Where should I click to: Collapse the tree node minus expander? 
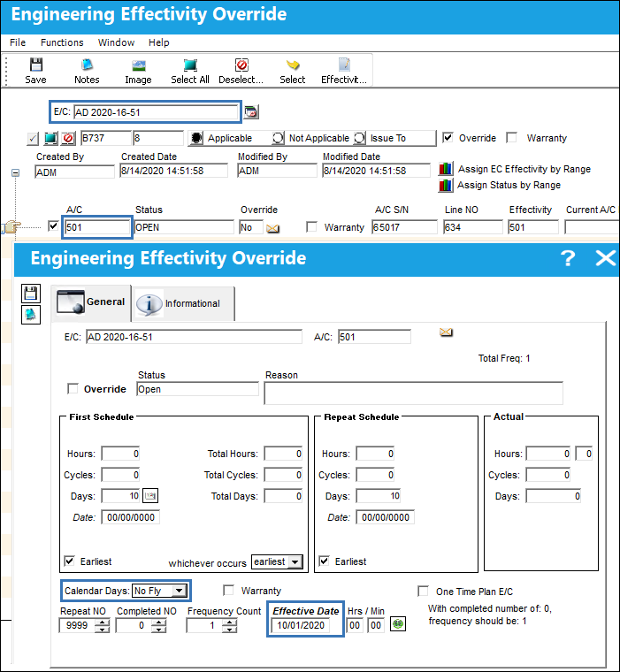[15, 172]
